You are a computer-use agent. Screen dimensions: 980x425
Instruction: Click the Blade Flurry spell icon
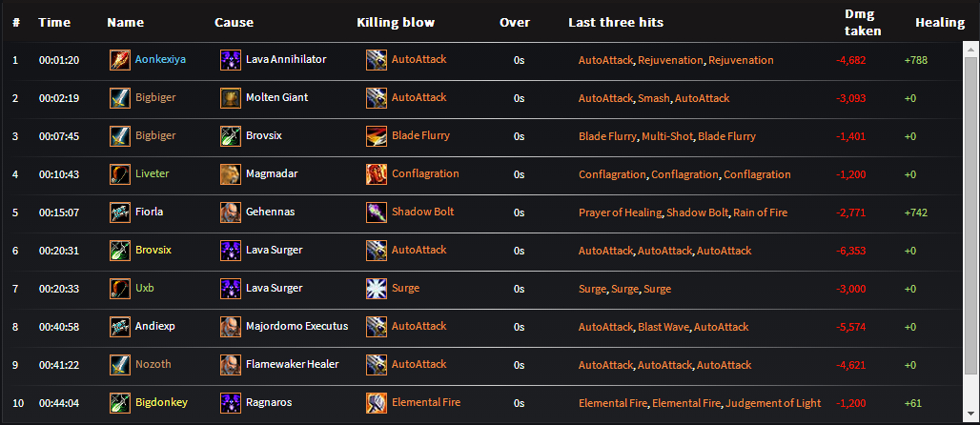pyautogui.click(x=377, y=136)
